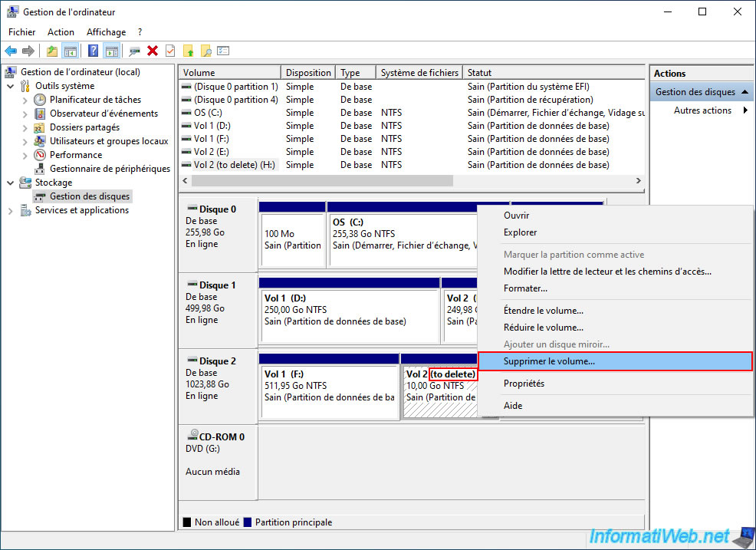Image resolution: width=756 pixels, height=550 pixels.
Task: Expand the Observateur d'événements node
Action: tap(25, 114)
